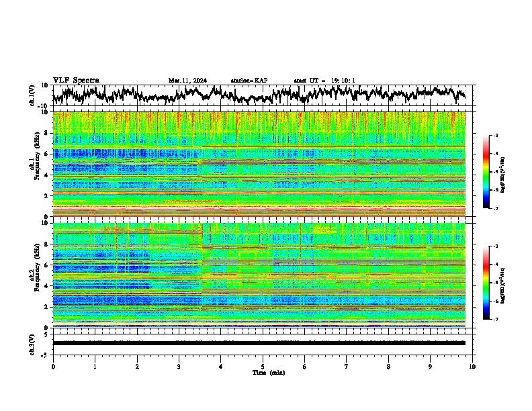Image resolution: width=532 pixels, height=411 pixels.
Task: Click the ch.1 colorbar 'log(PSD)' label
Action: coord(502,175)
